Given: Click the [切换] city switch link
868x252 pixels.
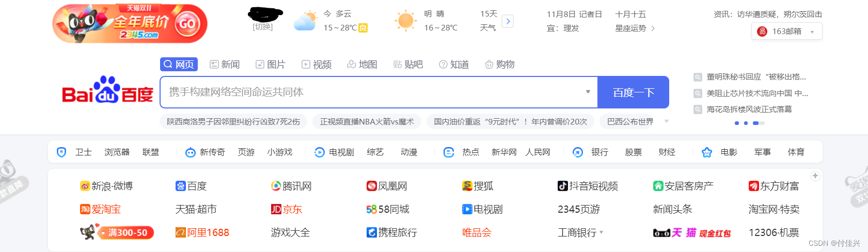Looking at the screenshot, I should click(x=262, y=27).
